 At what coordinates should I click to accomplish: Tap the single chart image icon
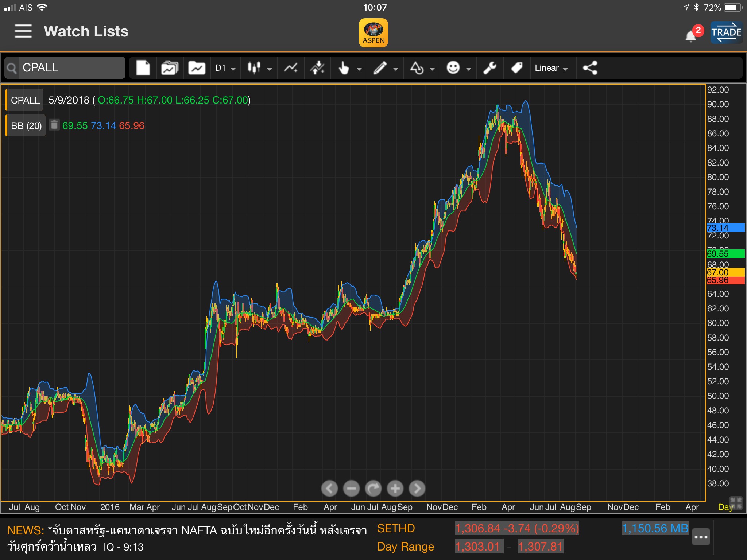[197, 68]
